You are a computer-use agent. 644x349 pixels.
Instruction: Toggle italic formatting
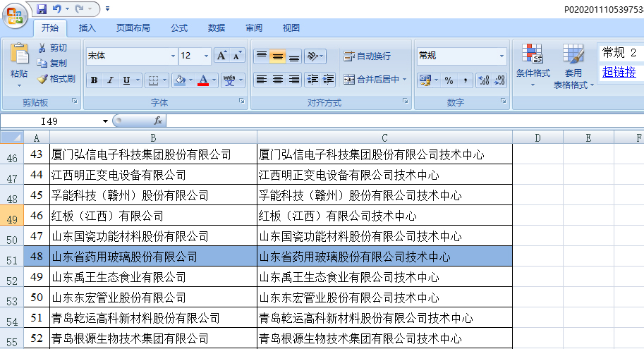pos(110,80)
